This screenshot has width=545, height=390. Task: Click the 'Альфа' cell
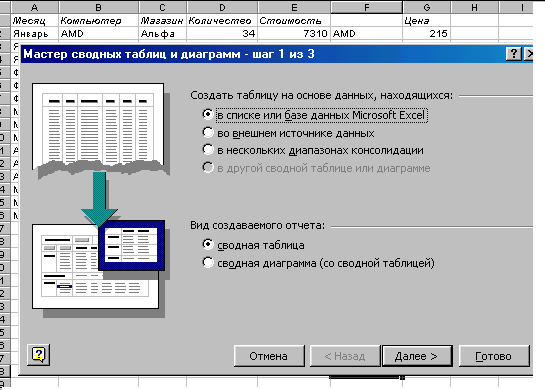162,34
